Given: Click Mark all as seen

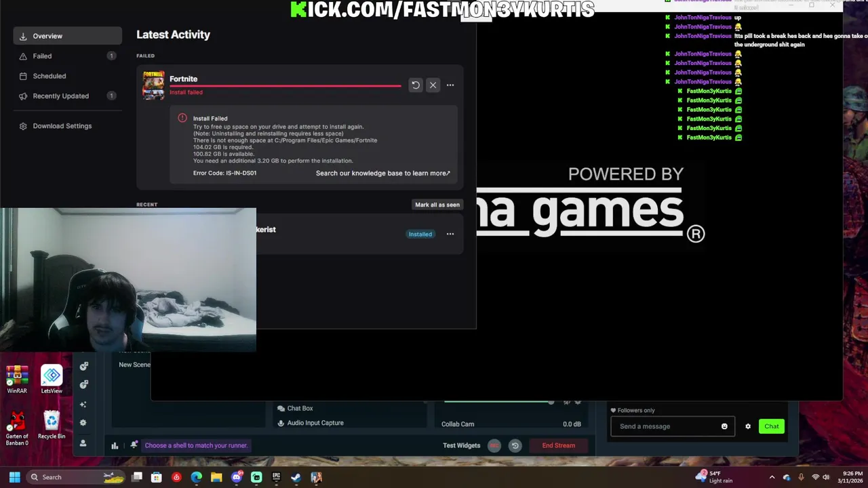Looking at the screenshot, I should point(437,205).
